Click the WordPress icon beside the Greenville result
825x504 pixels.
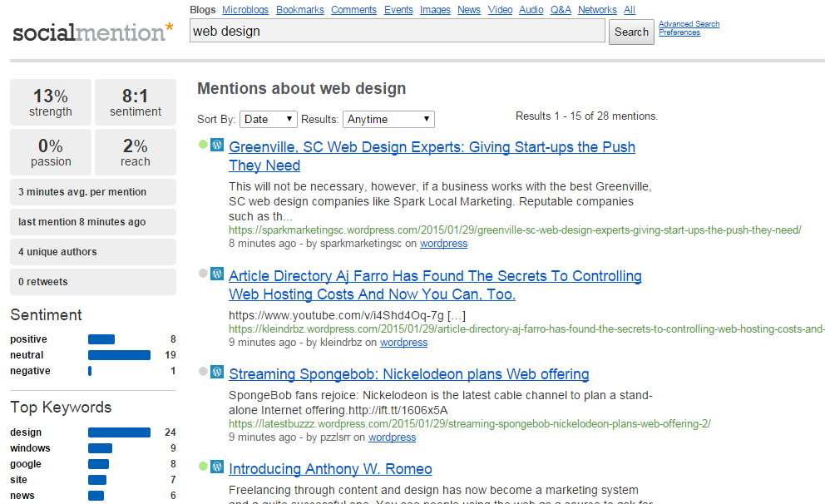click(217, 145)
